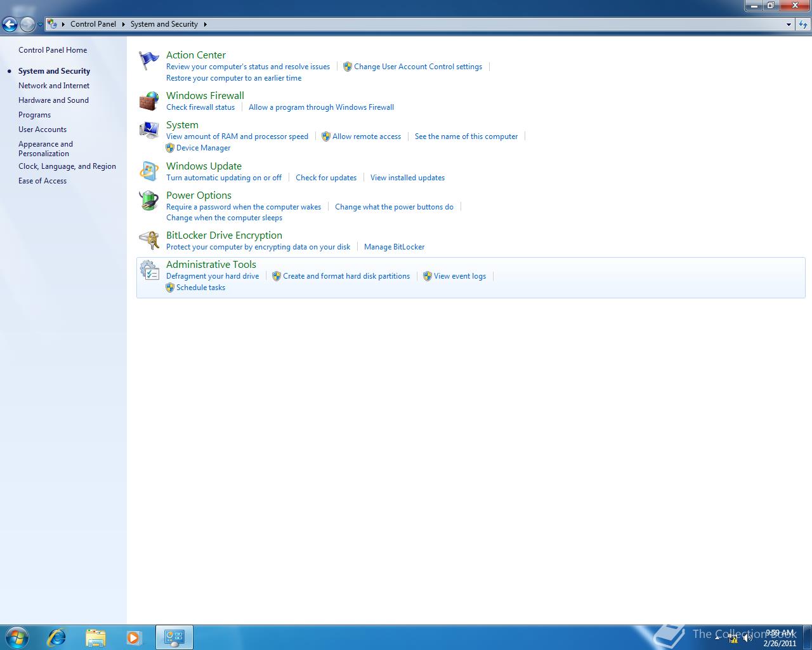Click Change when the computer sleeps

coord(224,218)
